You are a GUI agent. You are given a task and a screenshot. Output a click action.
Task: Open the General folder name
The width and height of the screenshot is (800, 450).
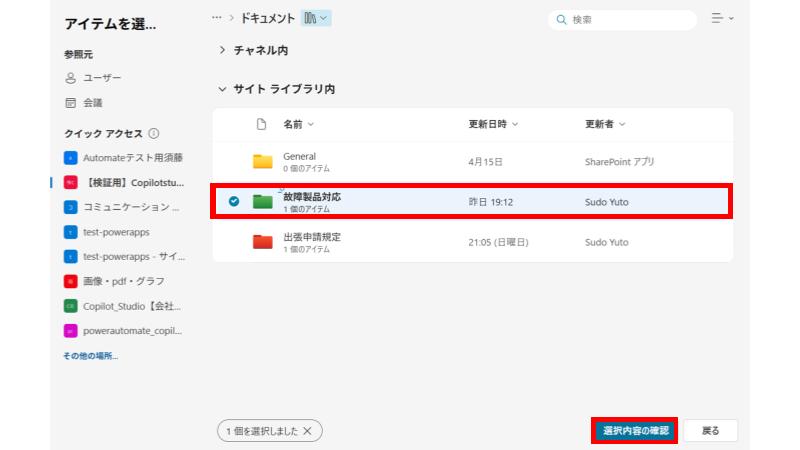[299, 156]
